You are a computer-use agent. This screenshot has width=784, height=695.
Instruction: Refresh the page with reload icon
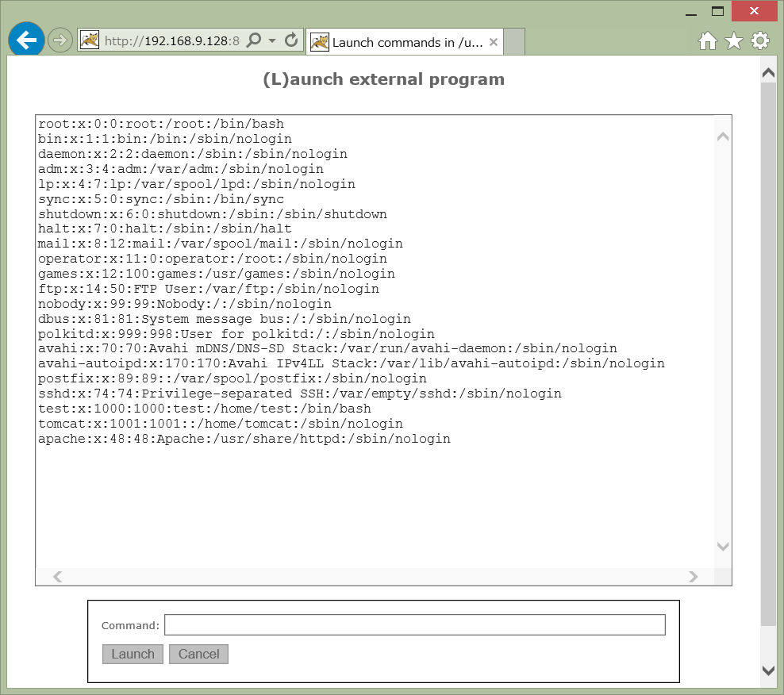pos(291,40)
